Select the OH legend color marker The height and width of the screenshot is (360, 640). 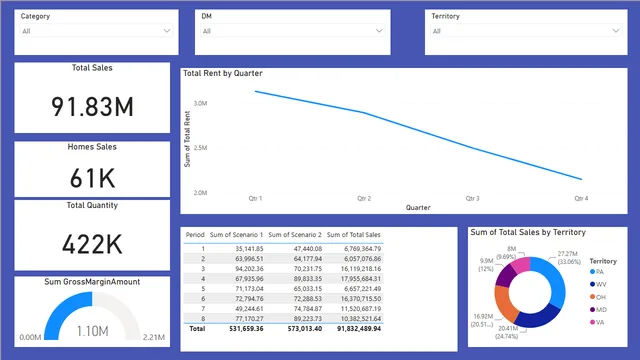click(592, 297)
